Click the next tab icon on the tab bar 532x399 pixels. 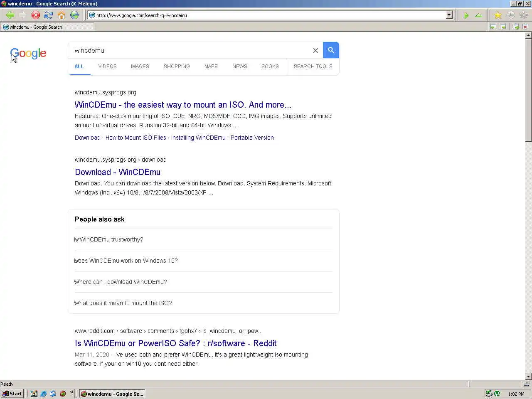503,27
